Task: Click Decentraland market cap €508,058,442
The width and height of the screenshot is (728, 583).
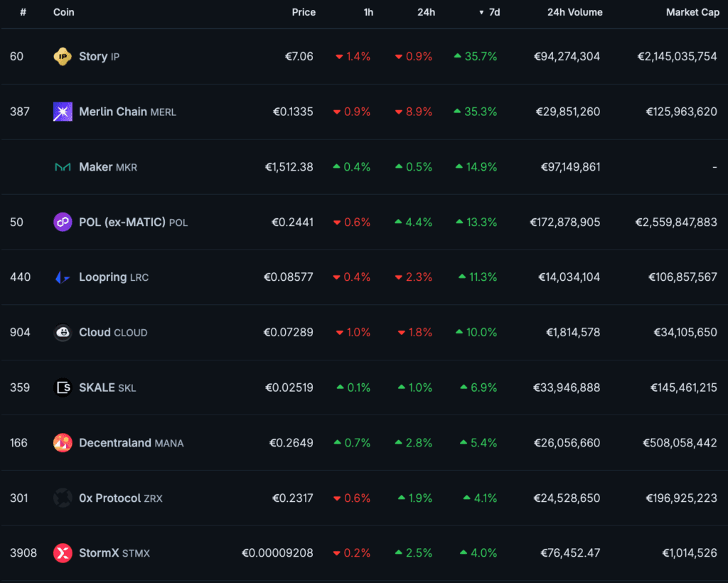Action: click(x=680, y=443)
